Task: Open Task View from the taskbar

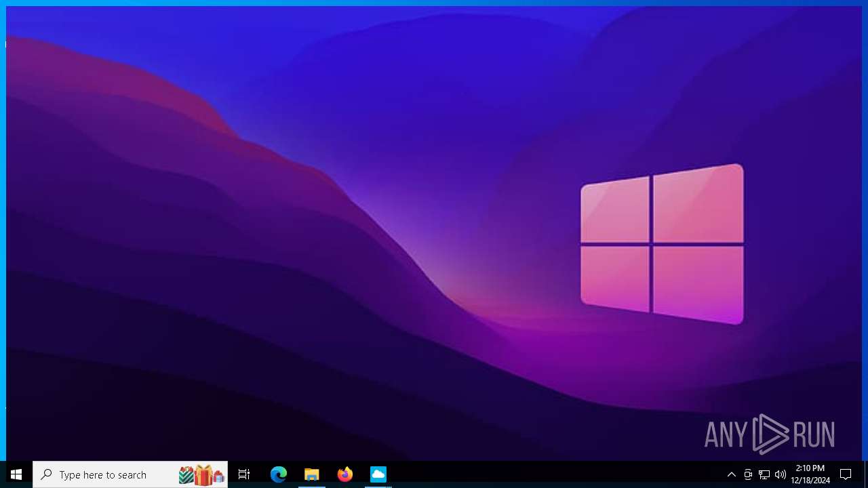Action: (244, 474)
